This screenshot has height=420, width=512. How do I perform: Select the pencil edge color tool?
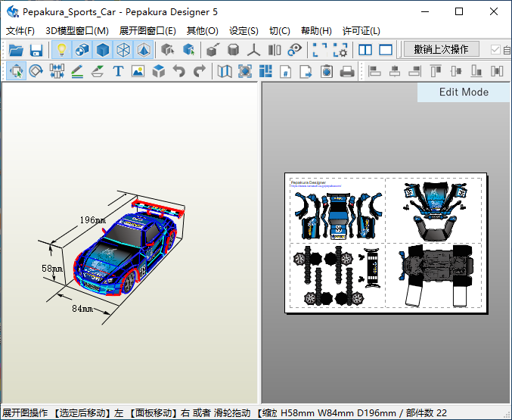coord(77,71)
